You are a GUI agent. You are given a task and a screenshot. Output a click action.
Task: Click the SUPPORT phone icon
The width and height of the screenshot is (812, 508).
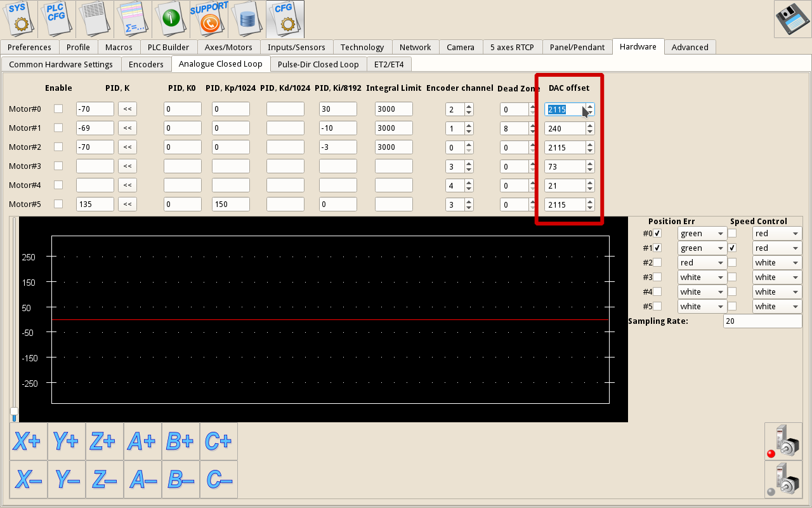[x=209, y=19]
